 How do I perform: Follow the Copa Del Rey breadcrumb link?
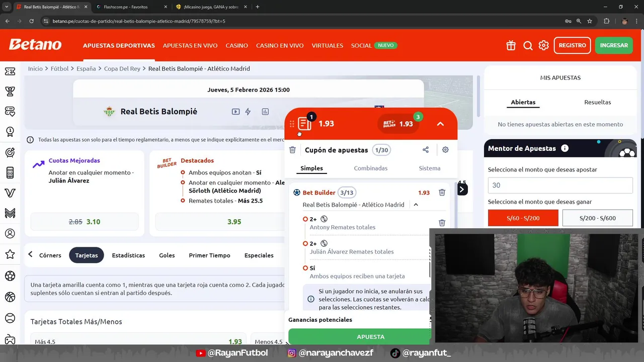(122, 68)
